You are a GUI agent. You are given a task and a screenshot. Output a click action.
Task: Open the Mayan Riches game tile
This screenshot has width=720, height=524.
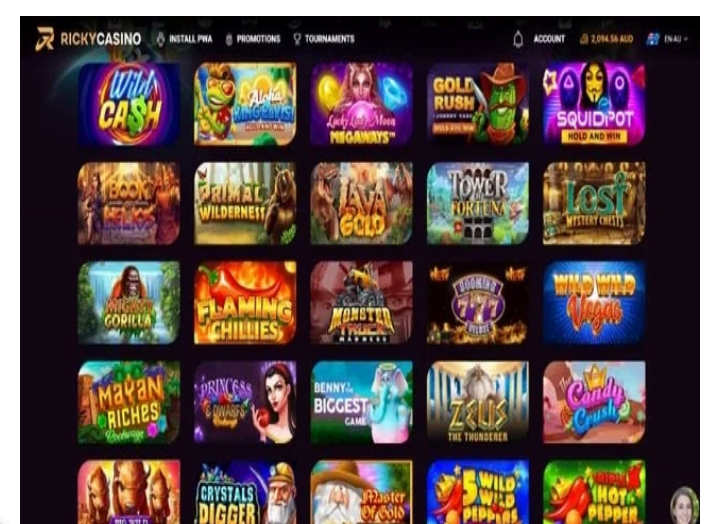coord(129,402)
